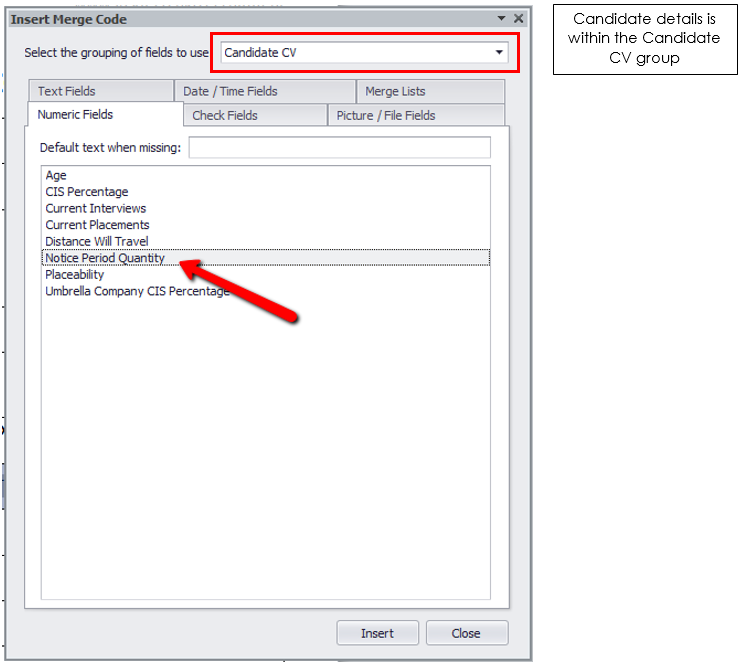Switch to the Check Fields tab
742x667 pixels.
click(225, 116)
